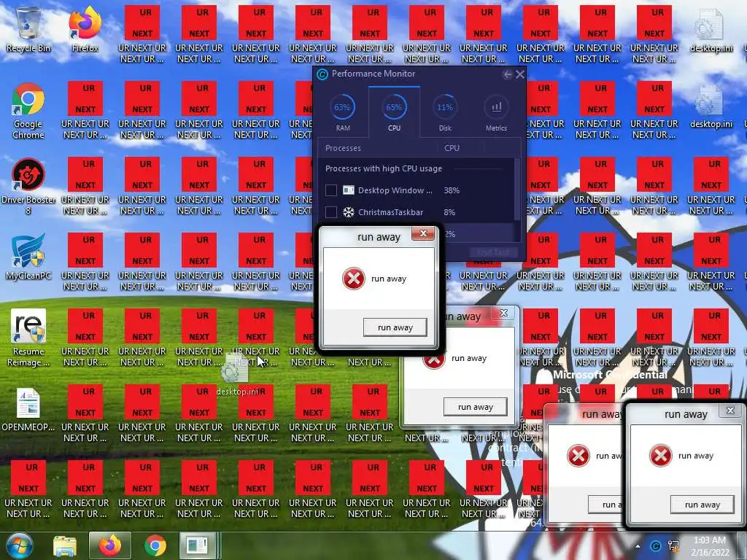
Task: Click 'run away' button in frontmost center dialog
Action: click(x=395, y=327)
